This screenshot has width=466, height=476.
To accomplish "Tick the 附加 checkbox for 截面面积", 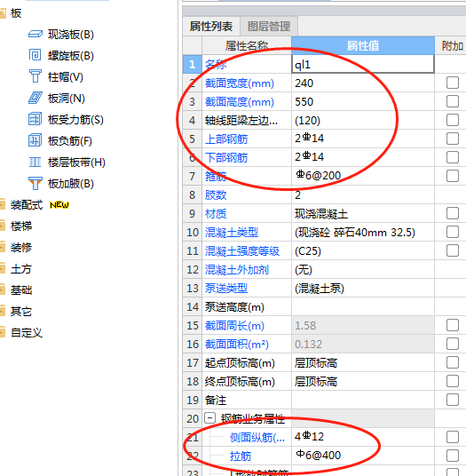I will pos(453,344).
